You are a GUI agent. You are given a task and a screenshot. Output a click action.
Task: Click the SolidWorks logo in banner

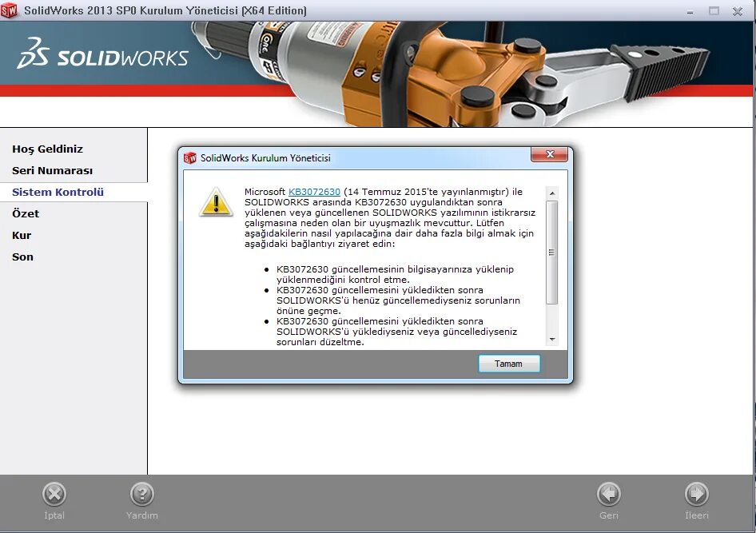click(103, 54)
